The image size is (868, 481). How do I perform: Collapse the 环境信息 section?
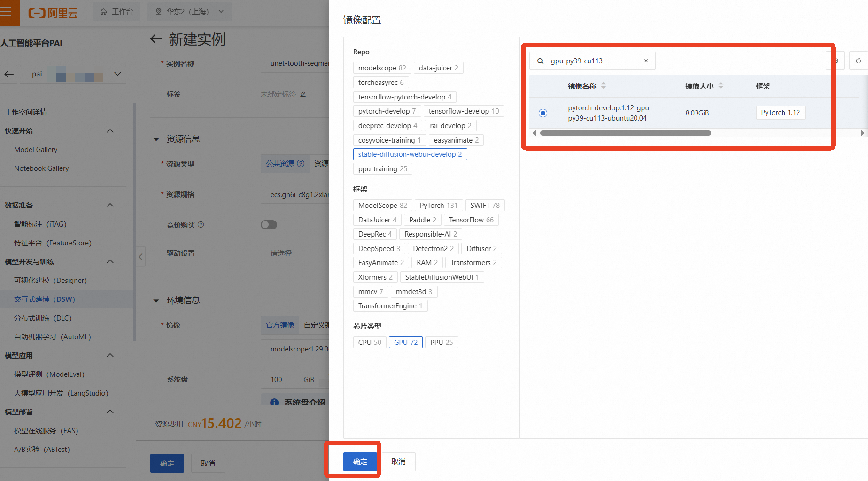[x=156, y=301]
